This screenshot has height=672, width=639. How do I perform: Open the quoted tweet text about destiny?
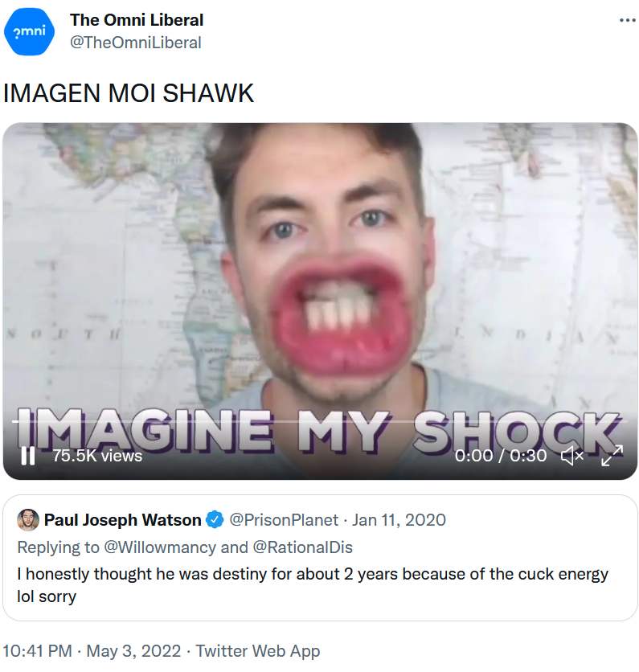(x=313, y=585)
